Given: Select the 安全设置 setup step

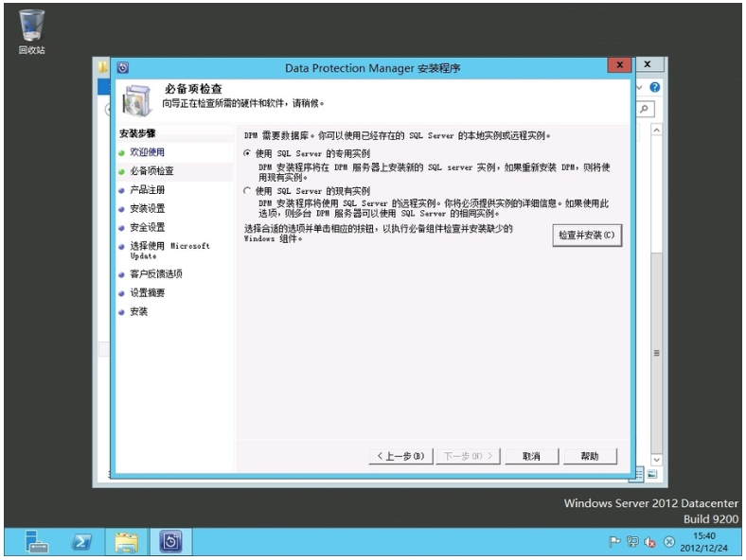Looking at the screenshot, I should [x=147, y=227].
